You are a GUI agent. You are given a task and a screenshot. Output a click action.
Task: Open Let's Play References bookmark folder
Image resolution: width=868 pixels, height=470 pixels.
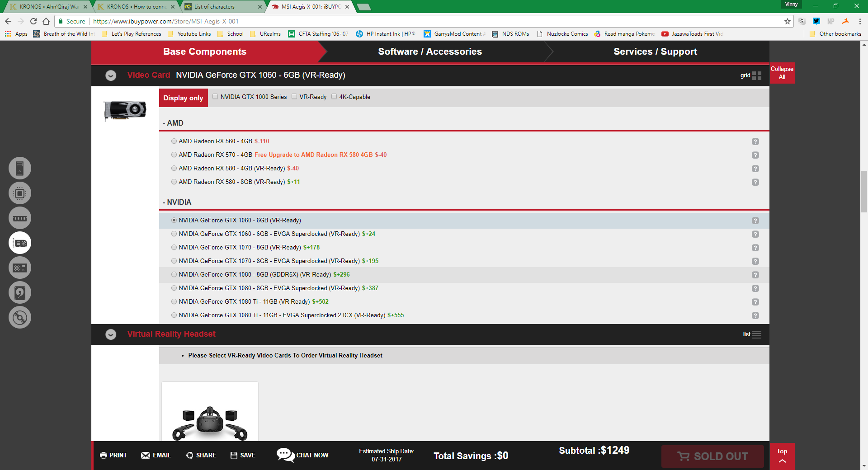click(x=132, y=34)
